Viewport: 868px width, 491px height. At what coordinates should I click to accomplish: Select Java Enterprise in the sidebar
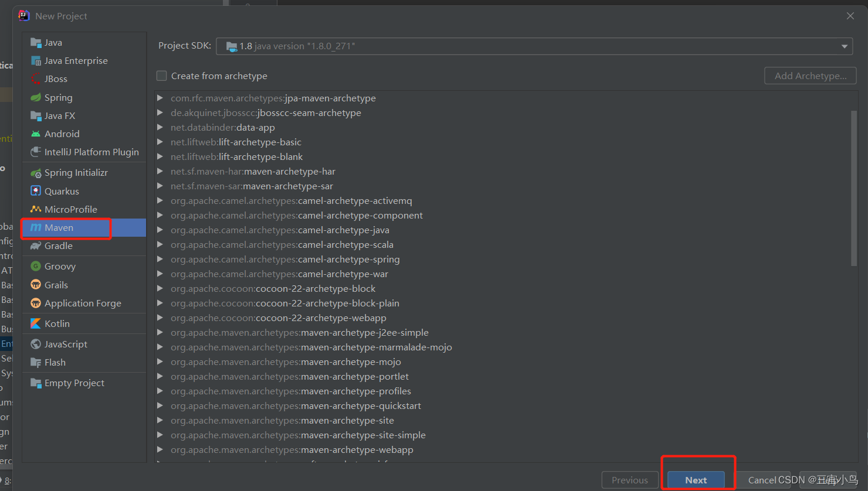pyautogui.click(x=76, y=60)
